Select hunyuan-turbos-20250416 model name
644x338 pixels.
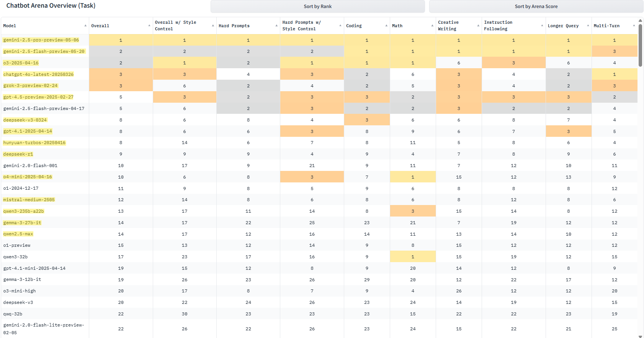click(x=34, y=143)
